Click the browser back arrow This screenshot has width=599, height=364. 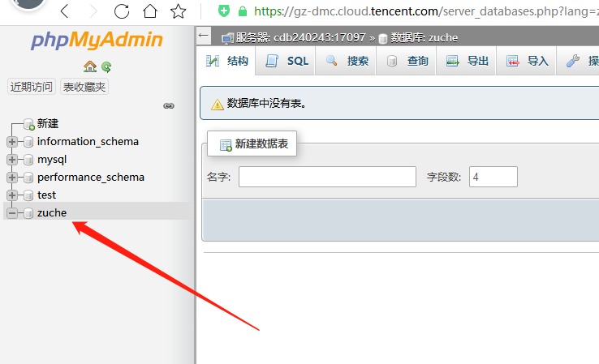click(65, 11)
